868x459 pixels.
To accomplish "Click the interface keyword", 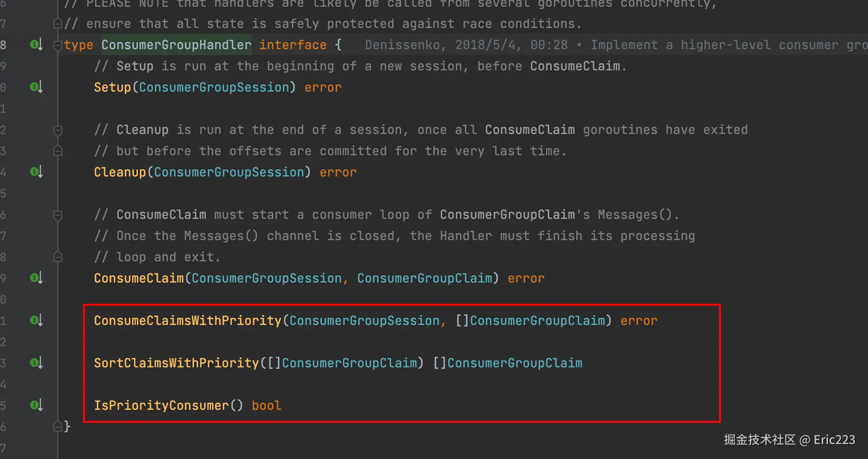I will point(293,45).
